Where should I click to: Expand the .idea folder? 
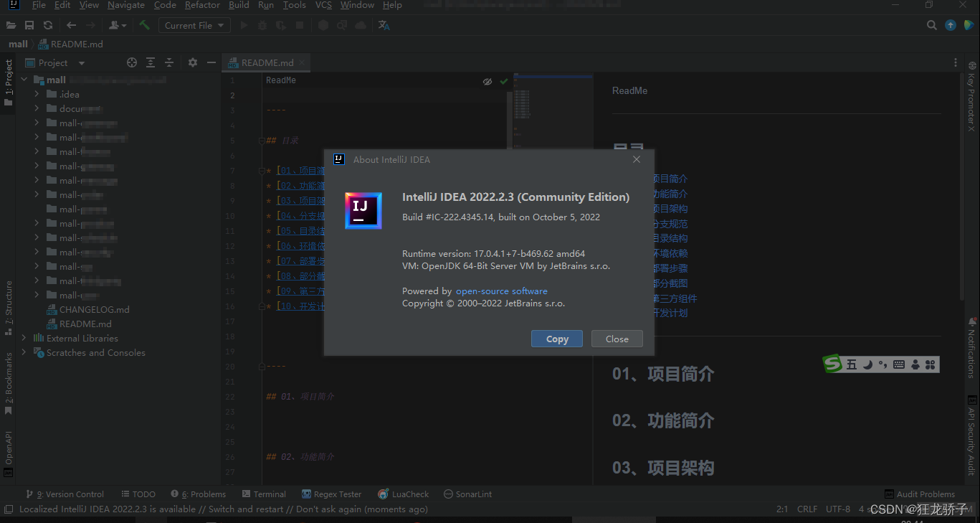(x=37, y=94)
